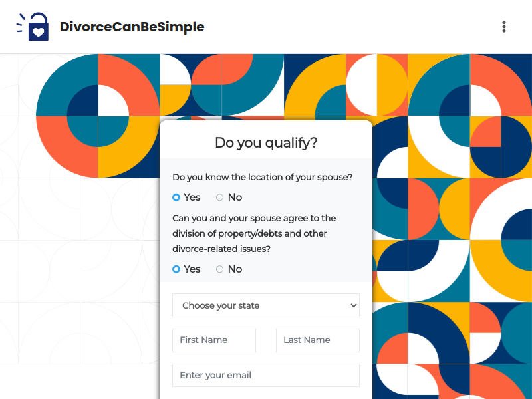Image resolution: width=532 pixels, height=399 pixels.
Task: Click the No label text under property question
Action: pos(235,269)
